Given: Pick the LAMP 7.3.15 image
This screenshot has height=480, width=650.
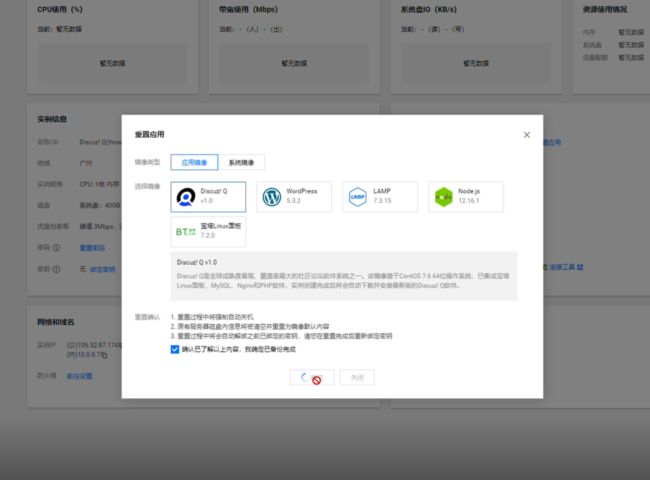Looking at the screenshot, I should (x=380, y=197).
